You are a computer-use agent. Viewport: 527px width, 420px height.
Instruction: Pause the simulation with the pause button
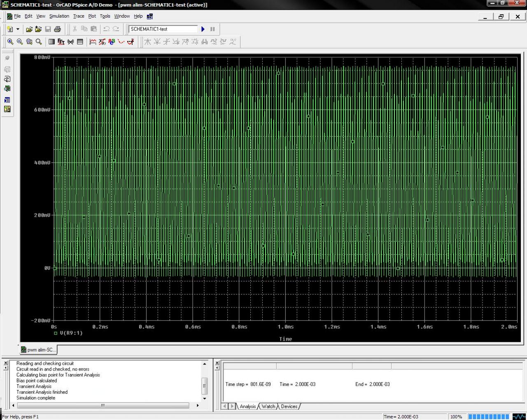pos(212,29)
